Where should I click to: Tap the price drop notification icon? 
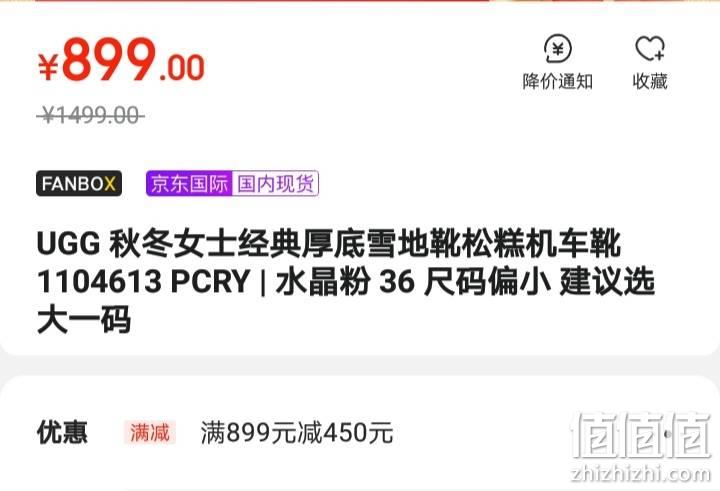[557, 48]
